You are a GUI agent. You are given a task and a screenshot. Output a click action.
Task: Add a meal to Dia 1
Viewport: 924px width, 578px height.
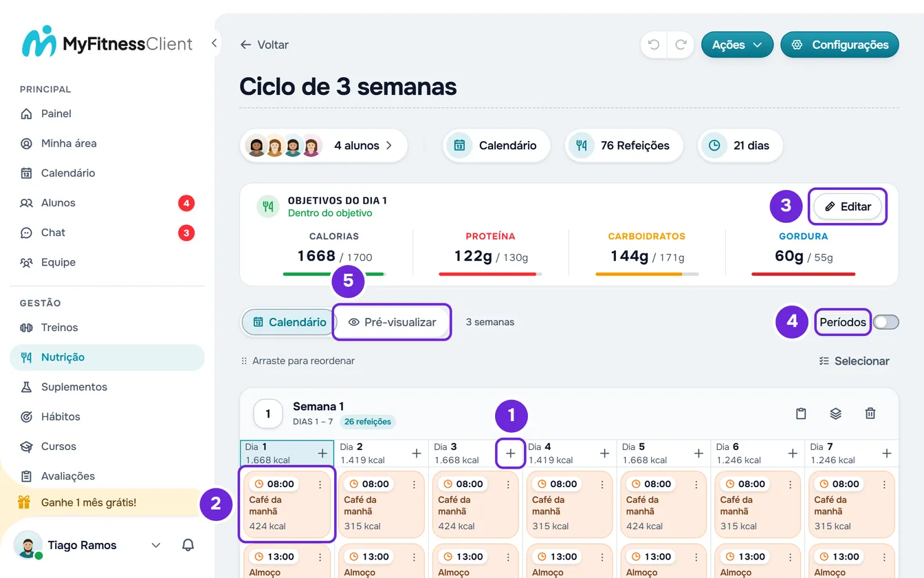click(322, 453)
